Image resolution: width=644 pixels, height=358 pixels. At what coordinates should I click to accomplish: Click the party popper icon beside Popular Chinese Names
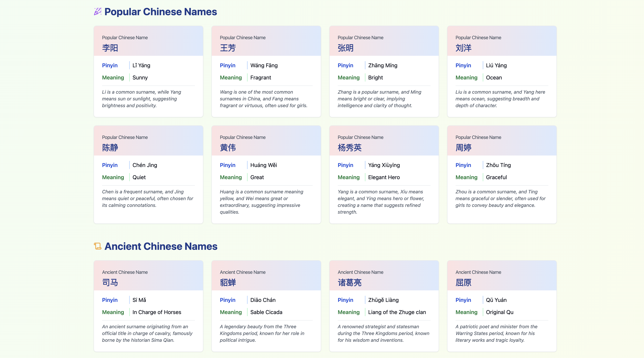coord(98,11)
